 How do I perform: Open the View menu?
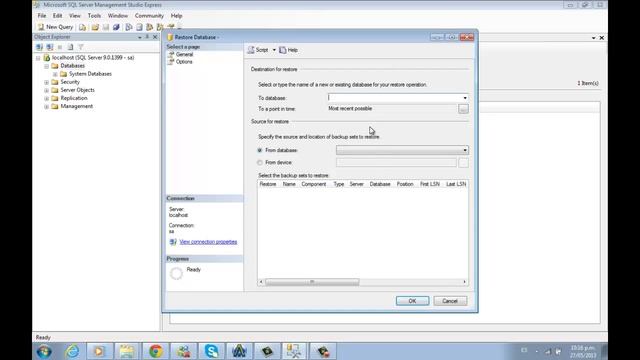click(75, 16)
